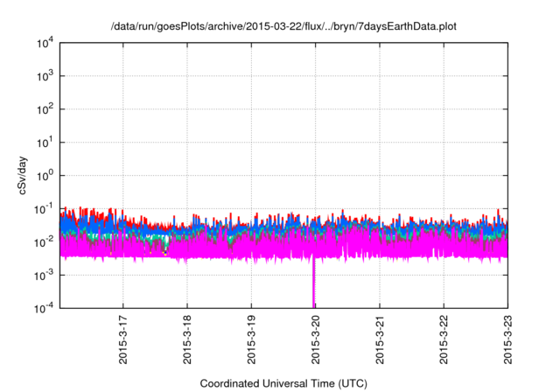Screen dimensions: 560x392
Task: Click the Coordinated Universal Time (UTC) label
Action: pos(283,383)
